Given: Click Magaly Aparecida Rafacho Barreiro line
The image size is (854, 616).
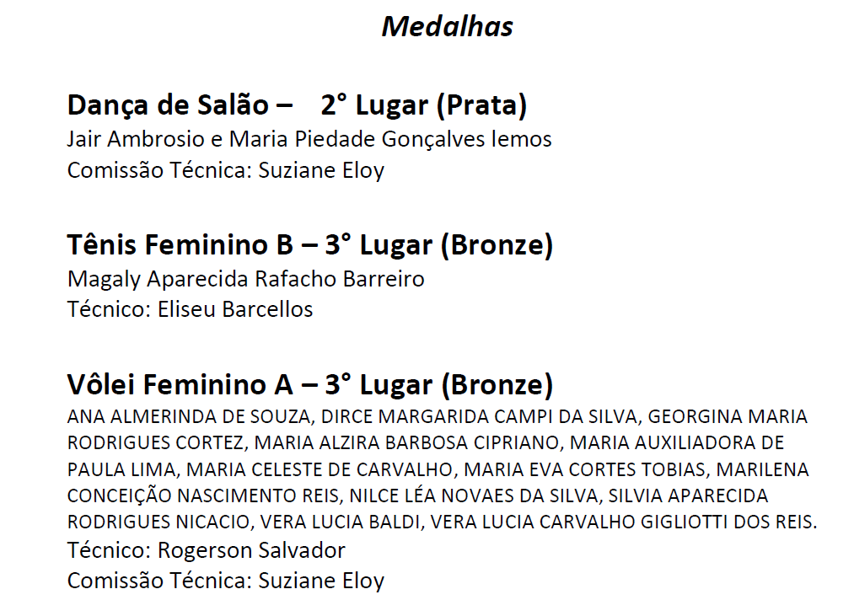Looking at the screenshot, I should (245, 280).
